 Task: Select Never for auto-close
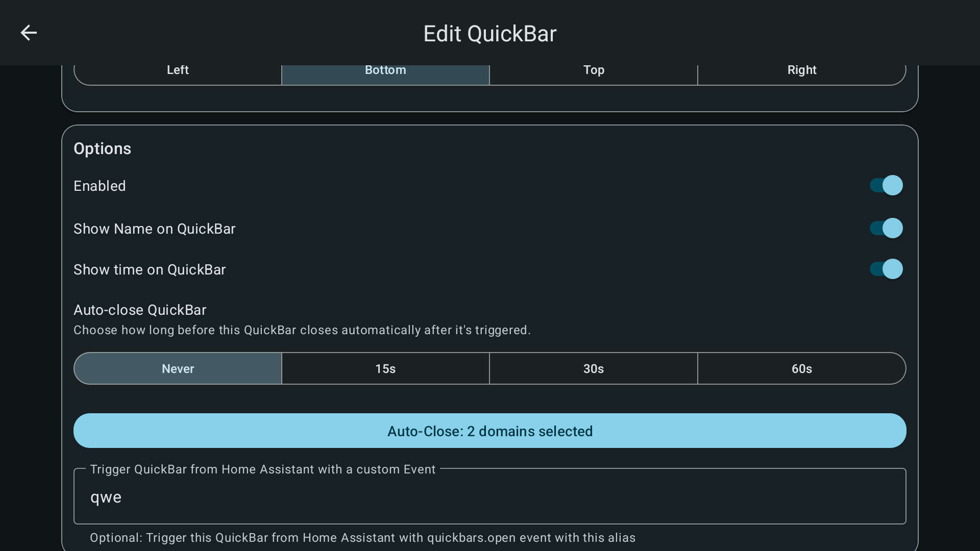(178, 368)
